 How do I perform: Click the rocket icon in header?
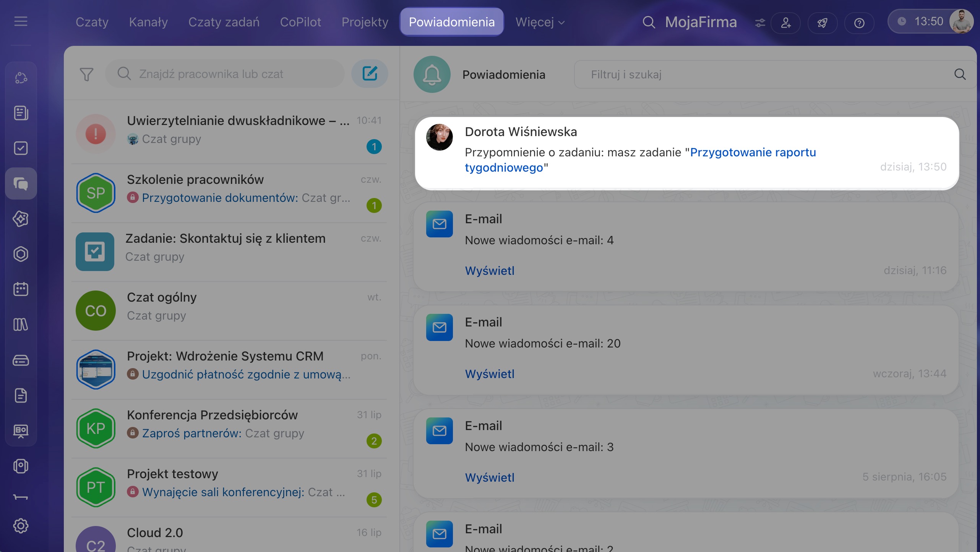pyautogui.click(x=823, y=23)
